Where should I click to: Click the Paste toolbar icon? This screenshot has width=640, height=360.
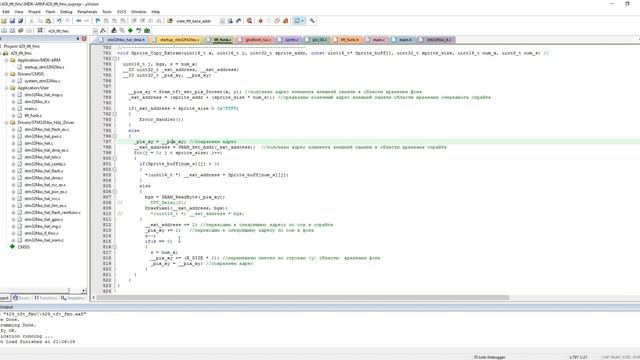(48, 21)
